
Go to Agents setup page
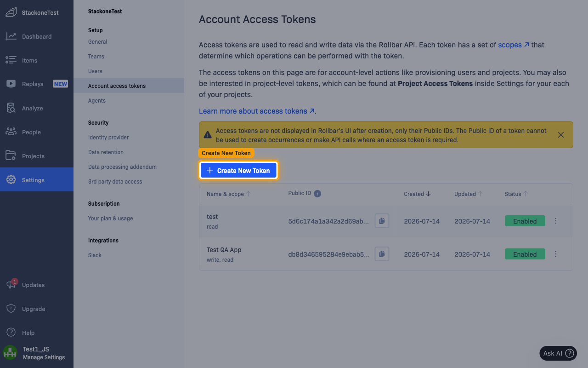pyautogui.click(x=97, y=101)
